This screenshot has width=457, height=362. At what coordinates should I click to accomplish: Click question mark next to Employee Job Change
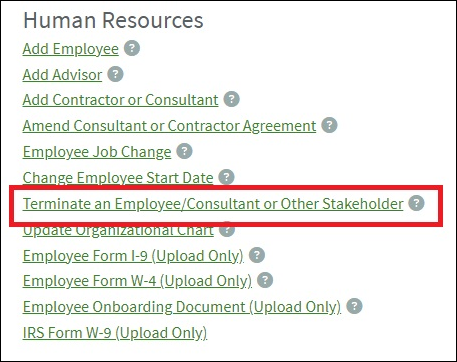(184, 151)
